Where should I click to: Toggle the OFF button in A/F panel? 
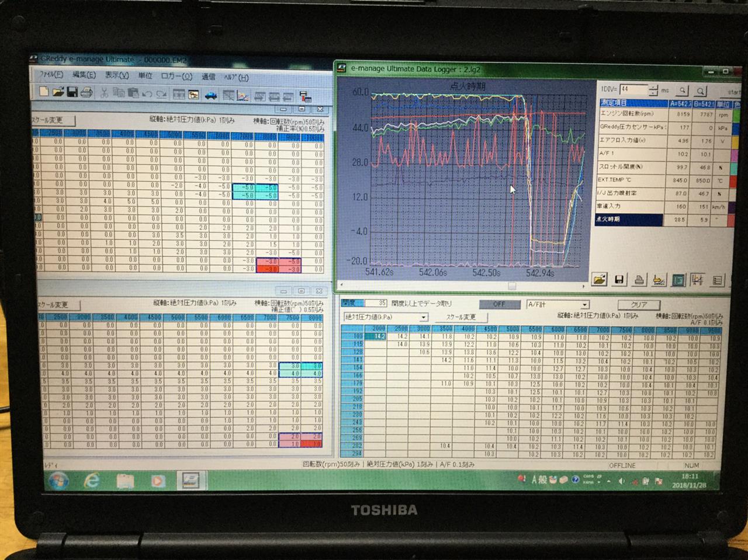499,304
